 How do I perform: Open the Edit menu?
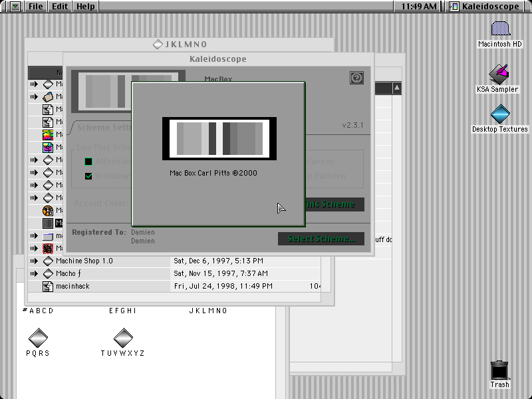(60, 7)
